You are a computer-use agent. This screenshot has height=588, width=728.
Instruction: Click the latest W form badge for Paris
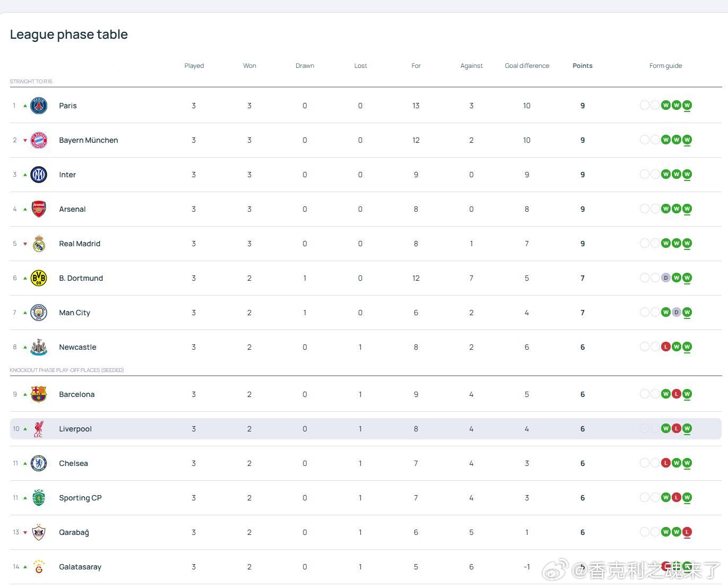[687, 105]
